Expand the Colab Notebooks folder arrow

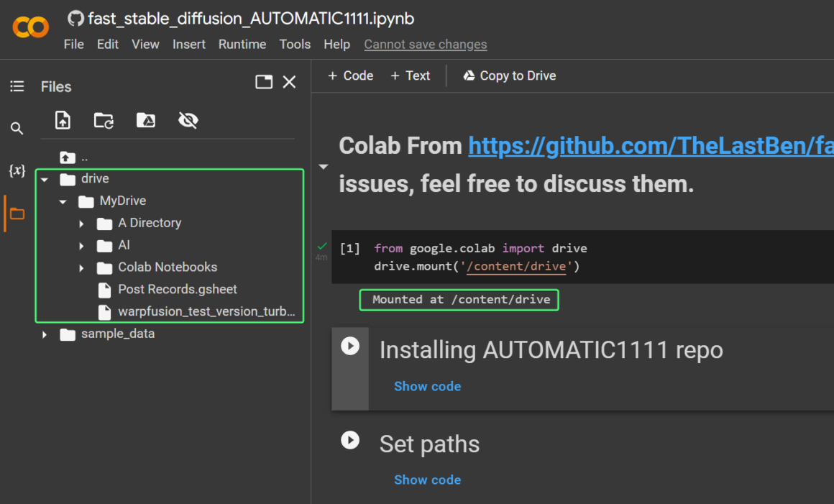pos(81,268)
